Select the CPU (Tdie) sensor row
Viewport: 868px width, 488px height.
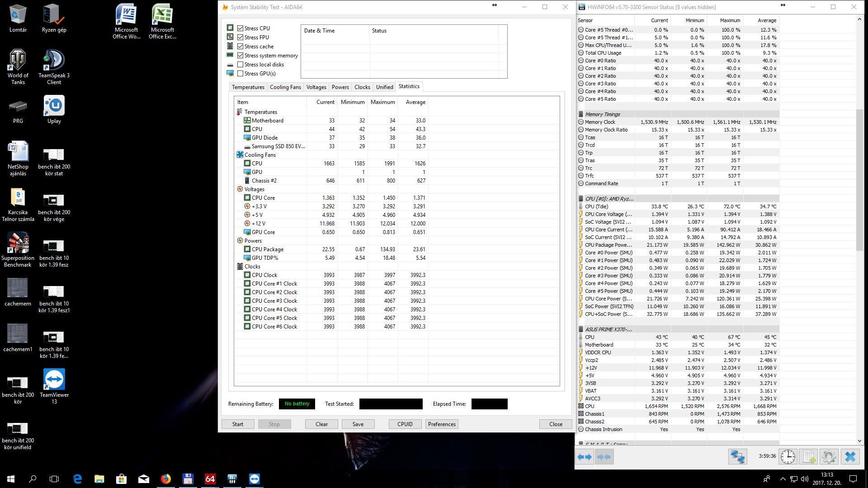[678, 206]
